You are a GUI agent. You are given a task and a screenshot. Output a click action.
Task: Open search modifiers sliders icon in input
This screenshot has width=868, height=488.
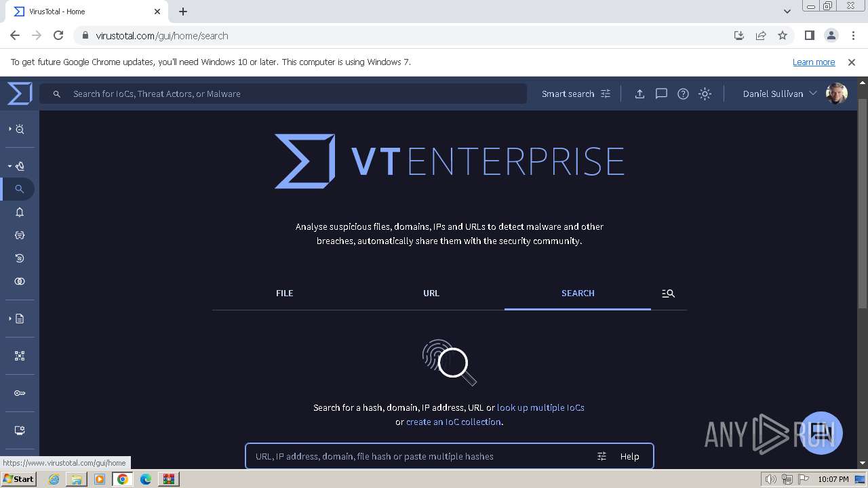click(601, 456)
